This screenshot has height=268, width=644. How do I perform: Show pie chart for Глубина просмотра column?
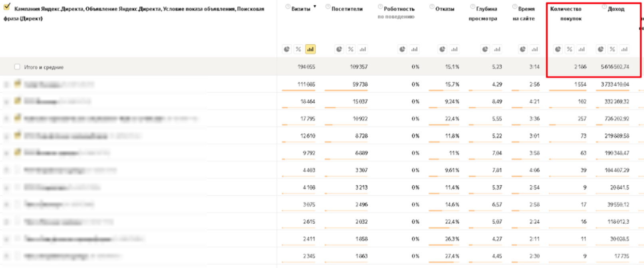[x=485, y=49]
